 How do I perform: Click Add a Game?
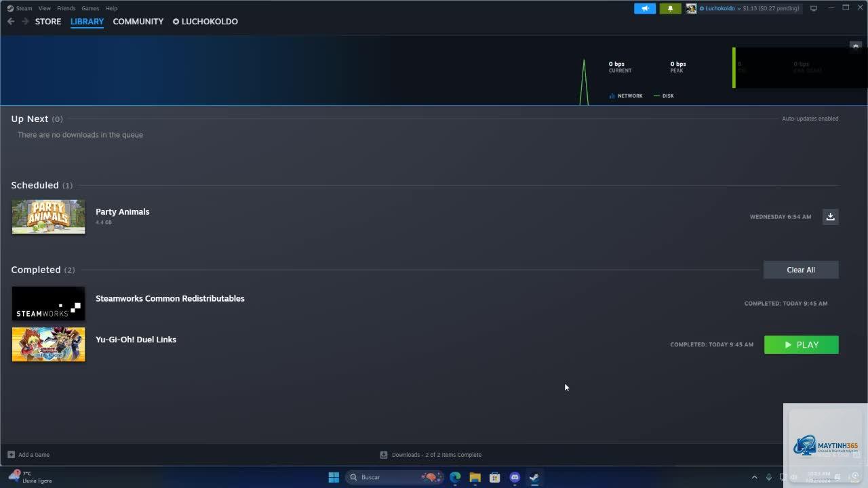[x=28, y=455]
